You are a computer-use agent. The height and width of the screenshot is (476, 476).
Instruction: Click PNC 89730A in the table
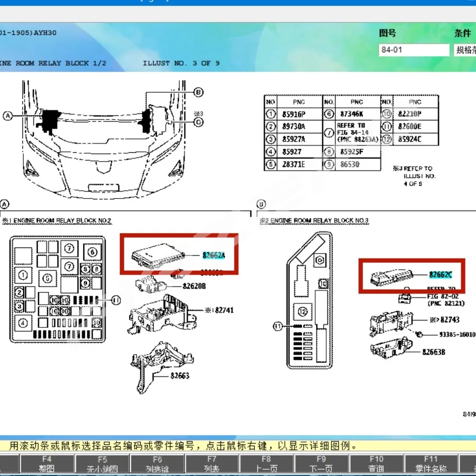coord(294,127)
